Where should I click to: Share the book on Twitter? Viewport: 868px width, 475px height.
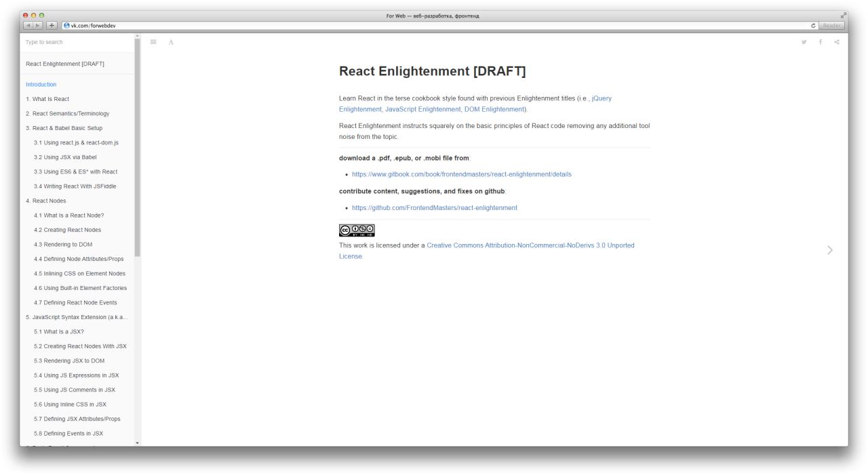(804, 42)
